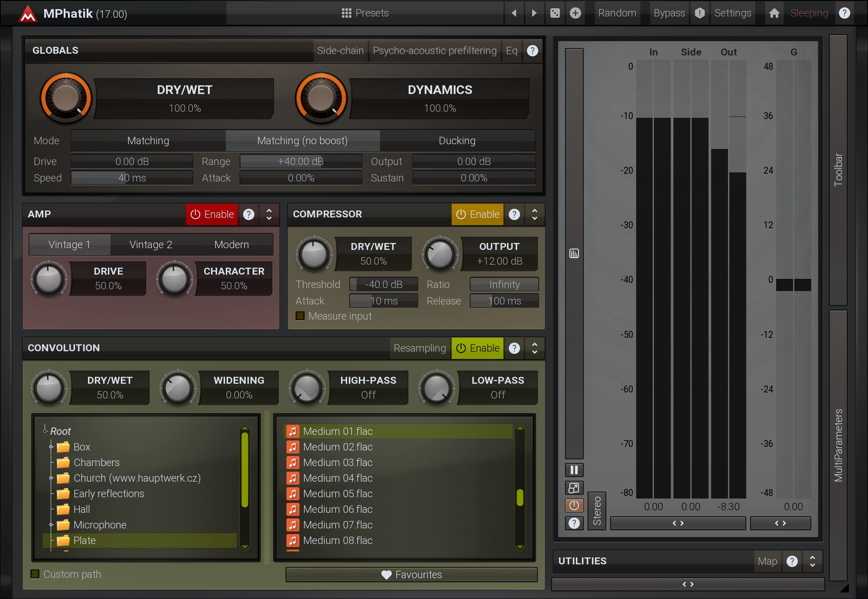Click the previous preset arrow
This screenshot has height=599, width=868.
514,13
